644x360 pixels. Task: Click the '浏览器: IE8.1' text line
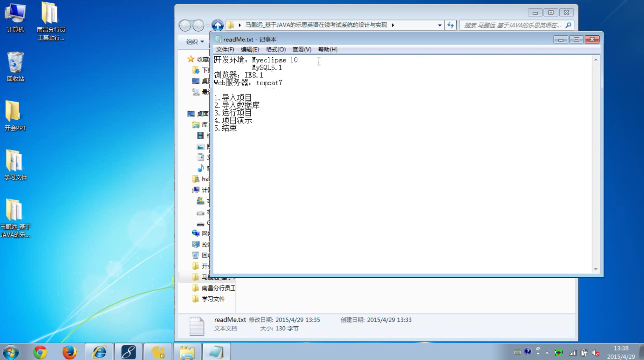[239, 75]
